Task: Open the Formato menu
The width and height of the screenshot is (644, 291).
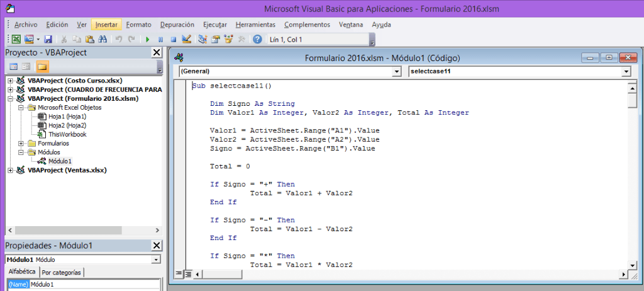Action: [x=139, y=25]
